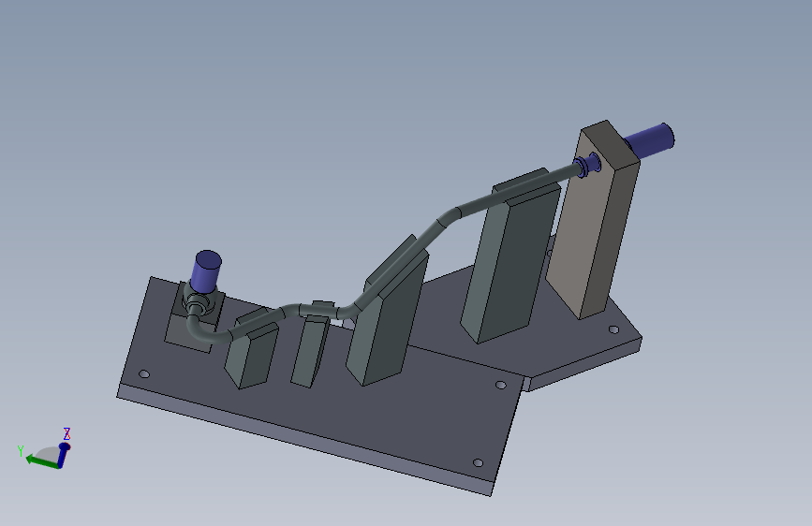Select the tallest dark support block beside the end block

pyautogui.click(x=510, y=259)
